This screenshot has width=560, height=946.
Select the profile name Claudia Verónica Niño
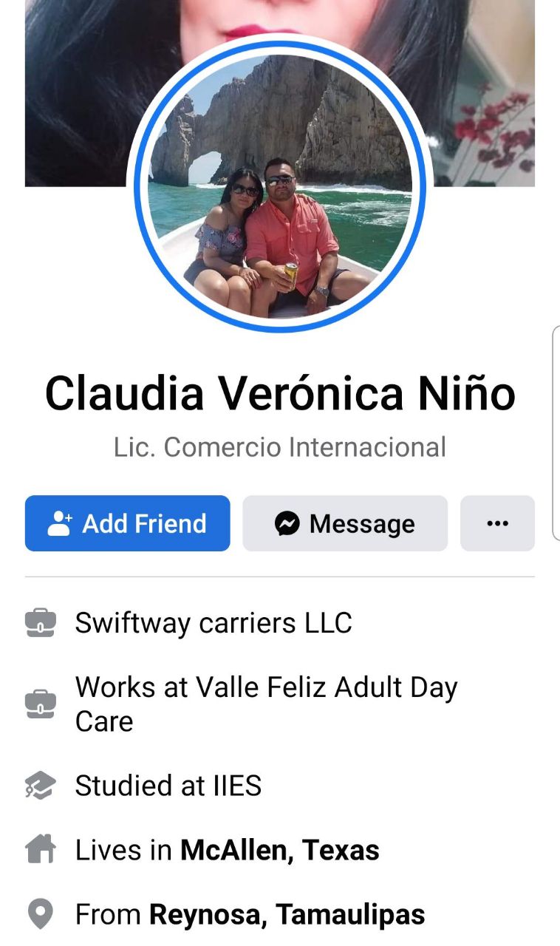(x=280, y=392)
